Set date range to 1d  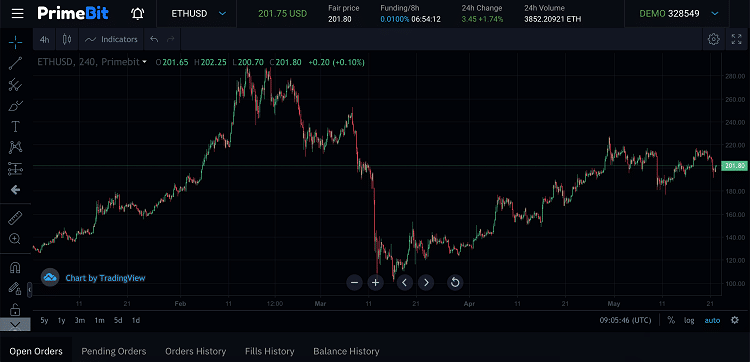[136, 320]
